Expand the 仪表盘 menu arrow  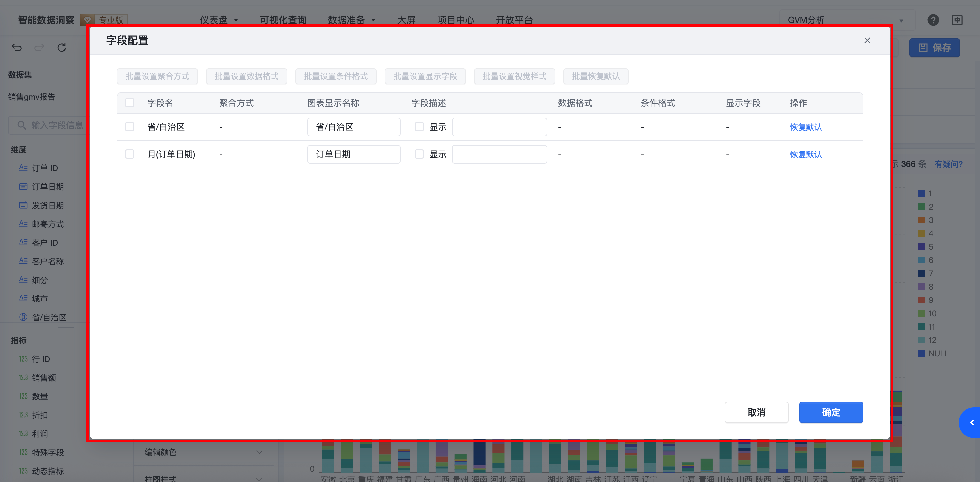pyautogui.click(x=236, y=20)
